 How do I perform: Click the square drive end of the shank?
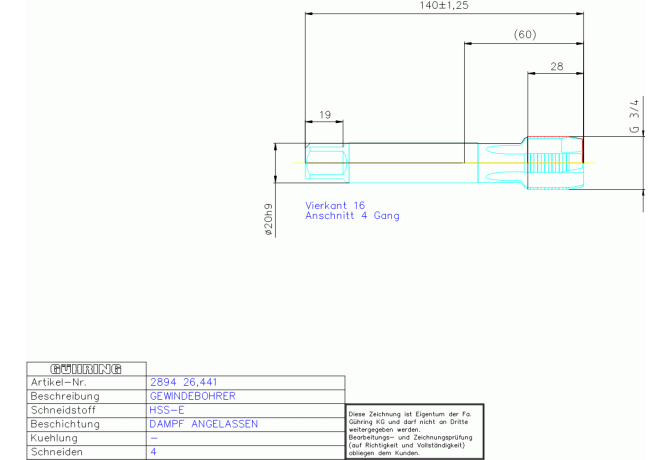pyautogui.click(x=324, y=162)
